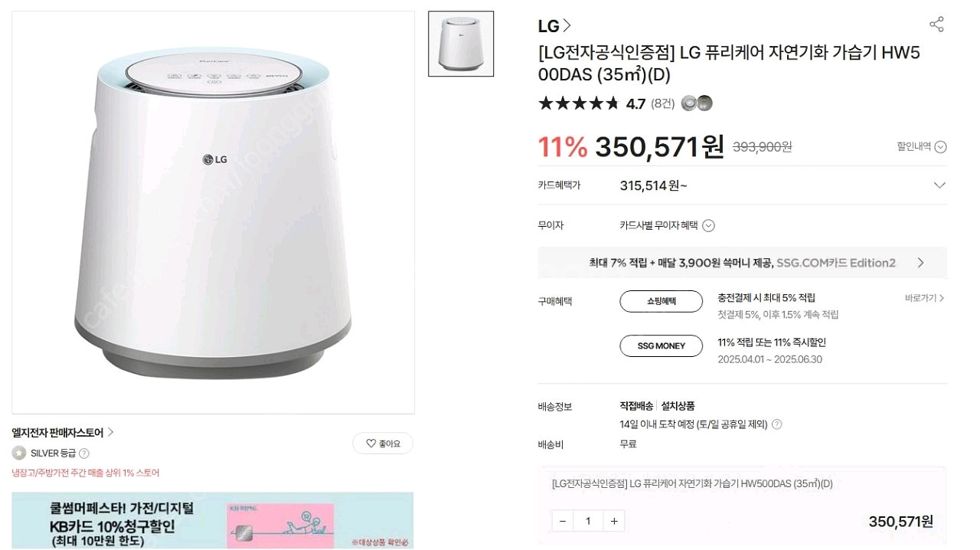
Task: Click the quantity input field showing 1
Action: (x=588, y=520)
